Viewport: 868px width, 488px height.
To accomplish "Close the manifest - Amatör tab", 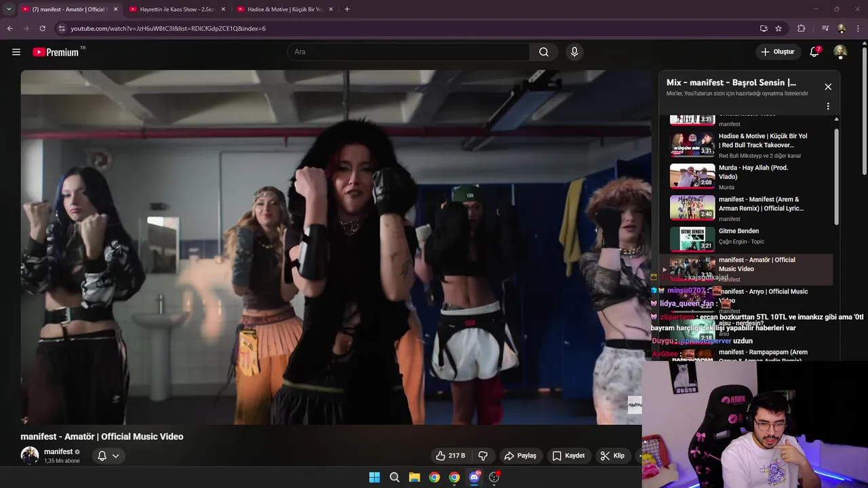I will (x=115, y=9).
